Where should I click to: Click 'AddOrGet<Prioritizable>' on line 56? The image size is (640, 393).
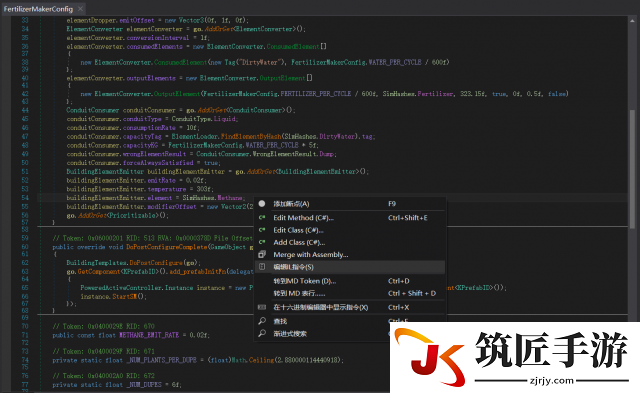pyautogui.click(x=117, y=215)
